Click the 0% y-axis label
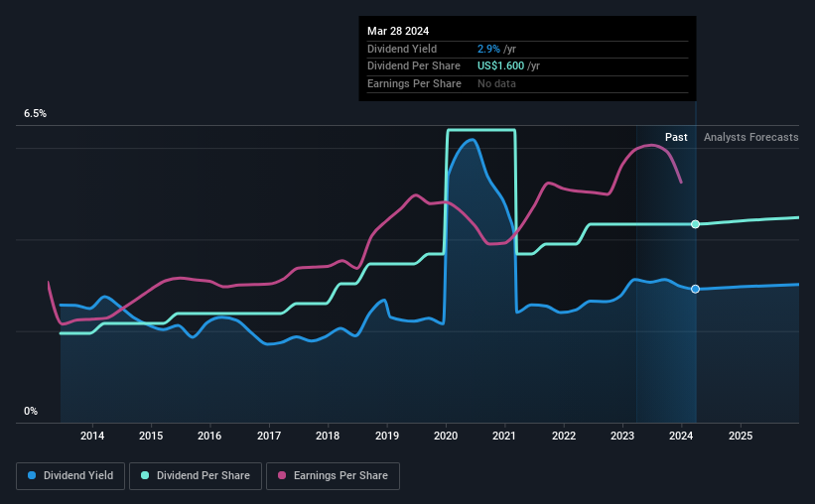Image resolution: width=815 pixels, height=504 pixels. (31, 411)
